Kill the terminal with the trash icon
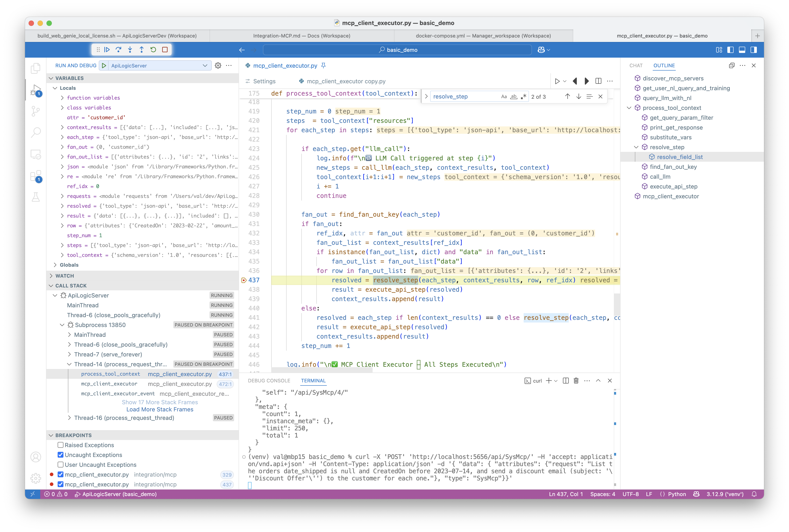The height and width of the screenshot is (532, 789). pos(576,381)
